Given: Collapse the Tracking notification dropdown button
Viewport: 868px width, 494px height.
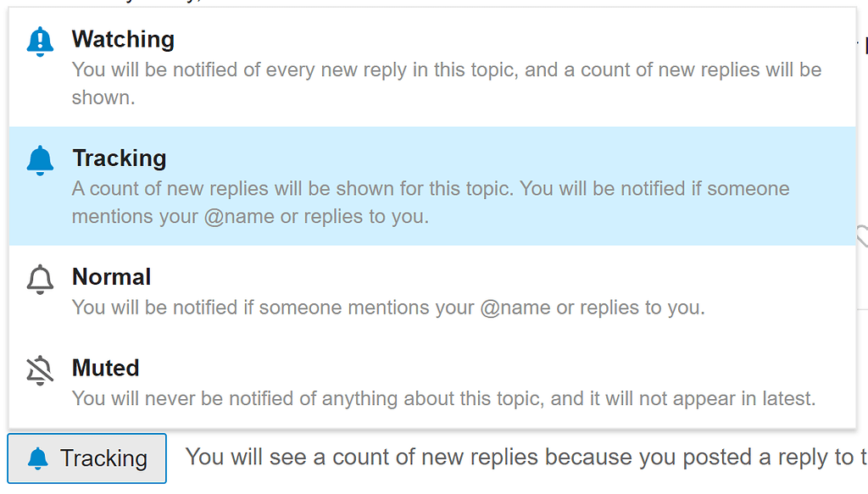Looking at the screenshot, I should coord(87,458).
